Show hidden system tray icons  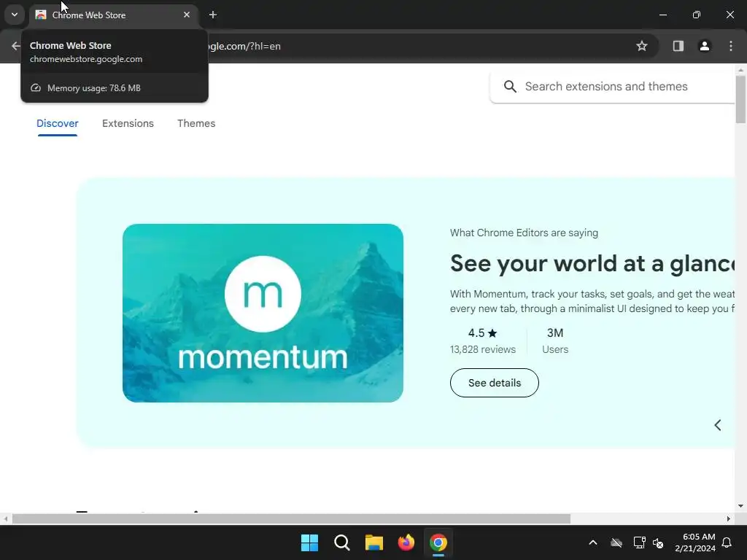coord(593,542)
